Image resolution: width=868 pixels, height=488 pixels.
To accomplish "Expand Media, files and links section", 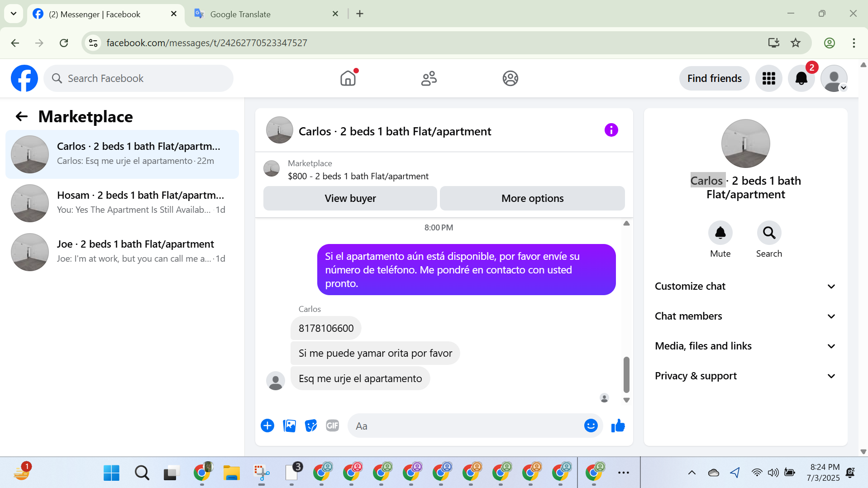I will coord(745,346).
